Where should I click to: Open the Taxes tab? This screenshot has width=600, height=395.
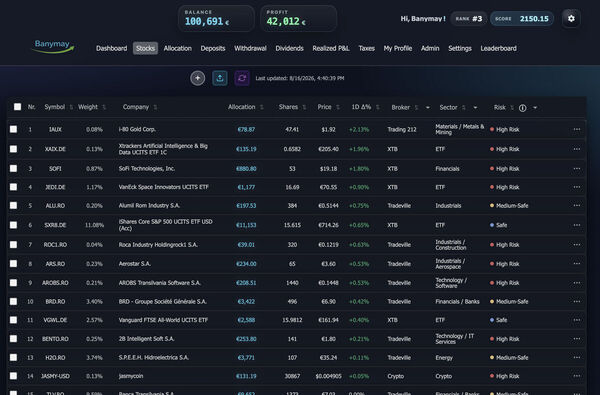coord(367,48)
